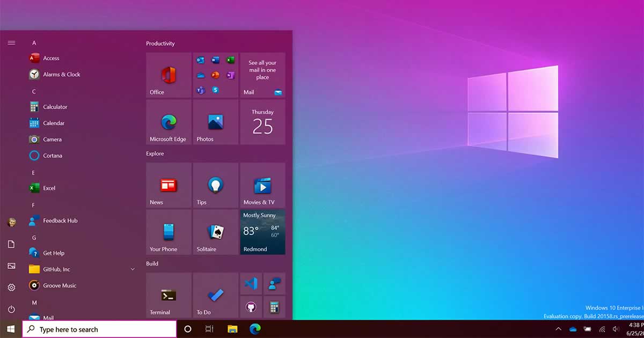Viewport: 644px width, 338px height.
Task: Click the user account picture in the sidebar
Action: [x=11, y=223]
